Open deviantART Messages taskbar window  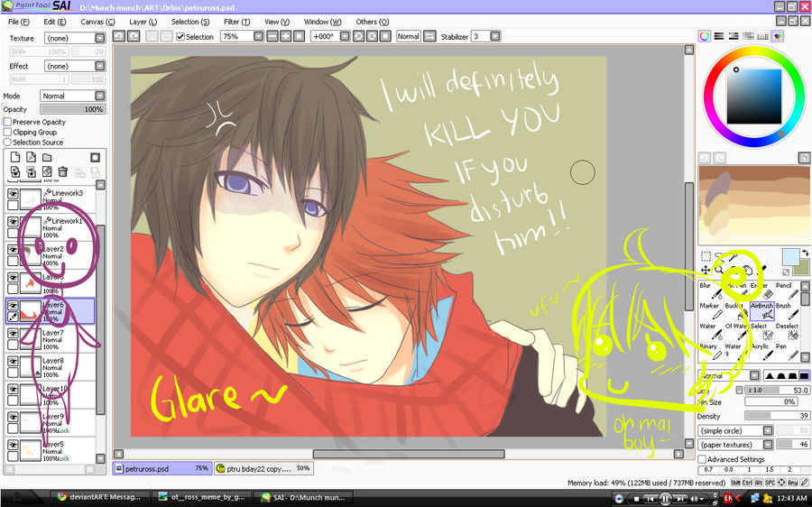pyautogui.click(x=99, y=497)
